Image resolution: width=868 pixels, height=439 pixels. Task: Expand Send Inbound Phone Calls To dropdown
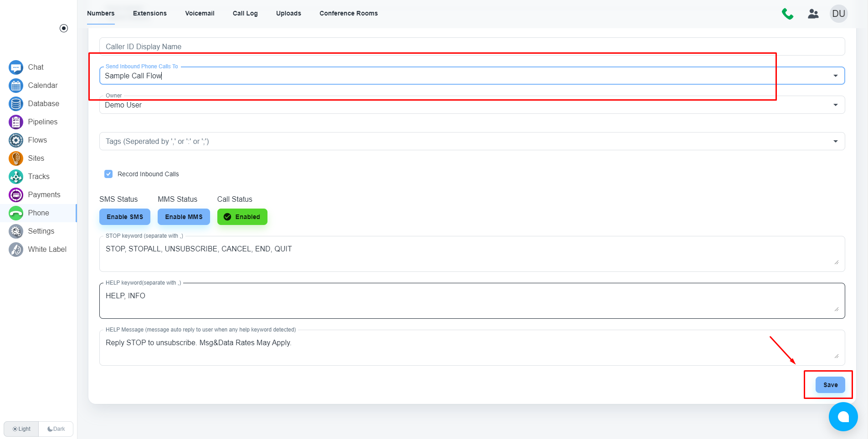pyautogui.click(x=835, y=76)
